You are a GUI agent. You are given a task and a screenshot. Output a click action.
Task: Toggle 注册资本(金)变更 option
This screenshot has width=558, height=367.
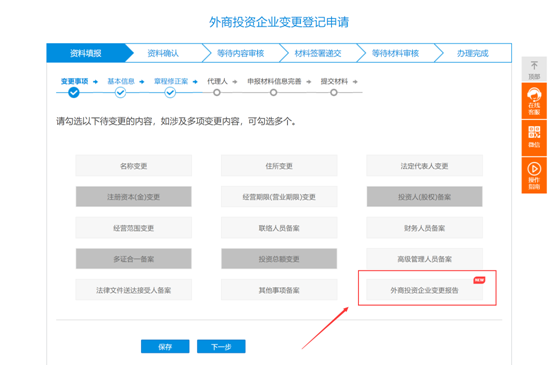tap(133, 196)
